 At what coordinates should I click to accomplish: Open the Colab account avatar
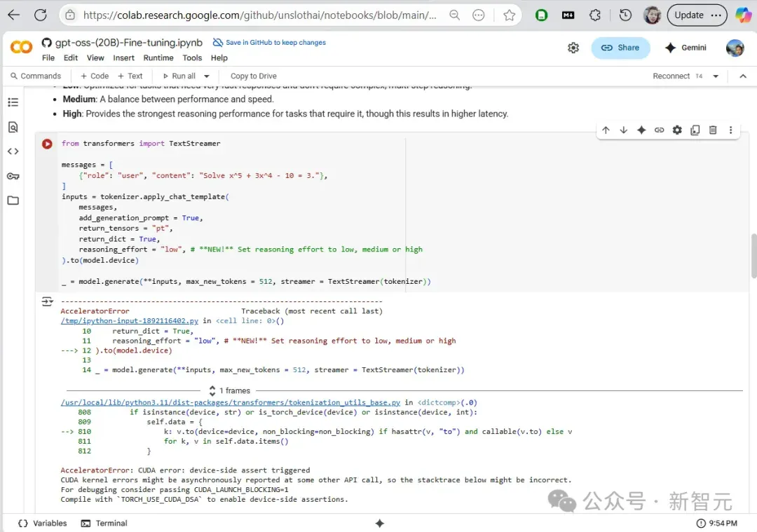coord(735,48)
